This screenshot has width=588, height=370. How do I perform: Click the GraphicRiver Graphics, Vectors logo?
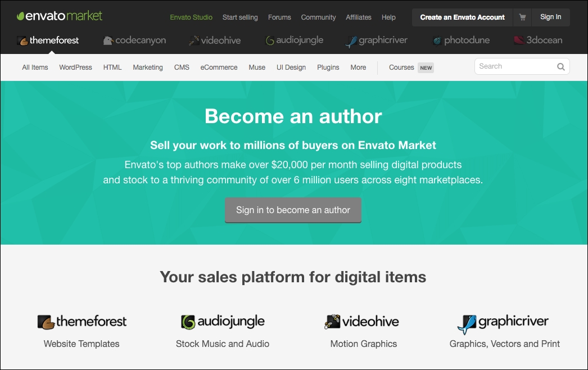503,323
